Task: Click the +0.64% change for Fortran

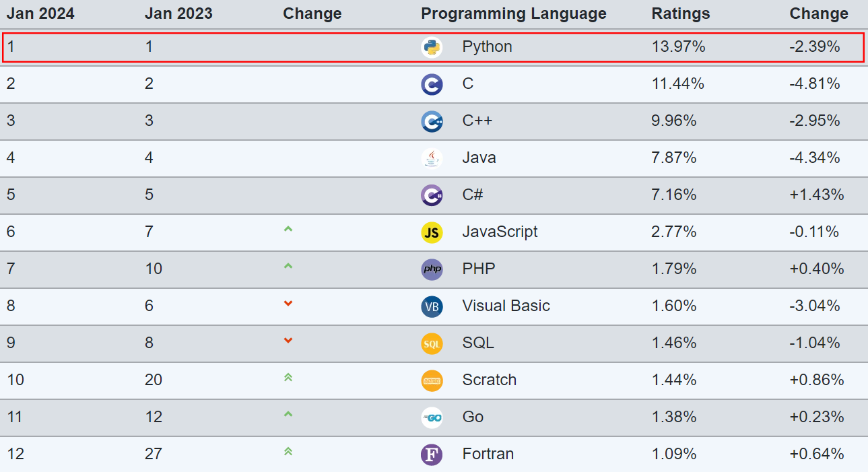Action: [817, 454]
